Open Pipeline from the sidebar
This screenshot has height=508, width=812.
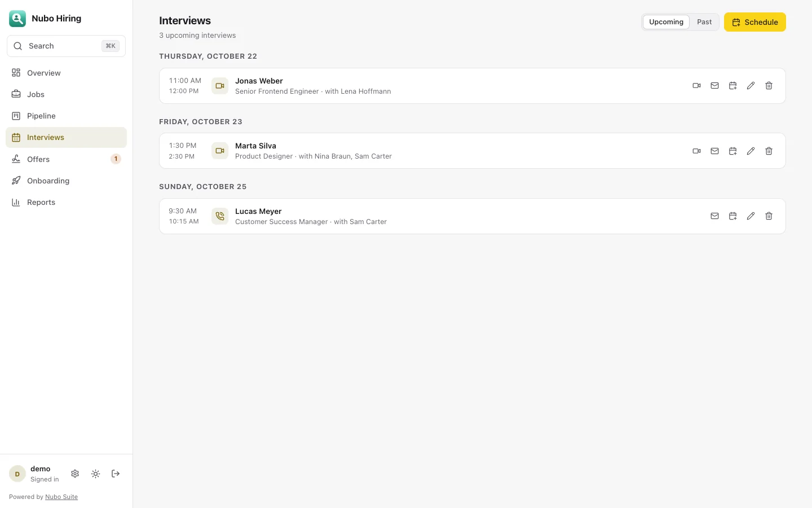pos(66,116)
